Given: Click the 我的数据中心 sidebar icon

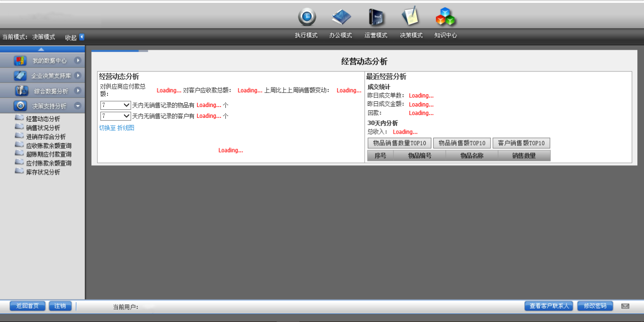Looking at the screenshot, I should point(20,61).
